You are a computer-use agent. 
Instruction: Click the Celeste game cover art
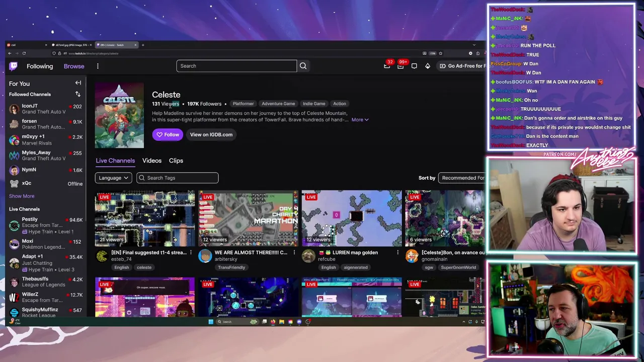pos(119,116)
